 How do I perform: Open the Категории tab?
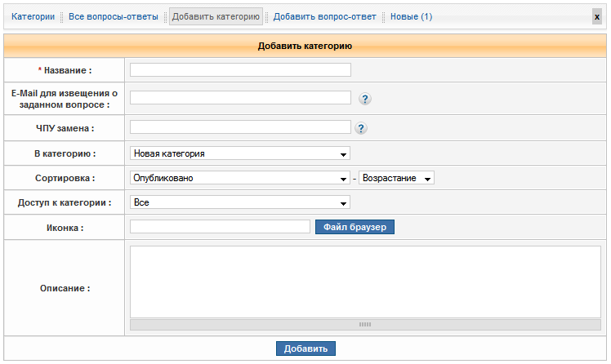click(x=33, y=16)
